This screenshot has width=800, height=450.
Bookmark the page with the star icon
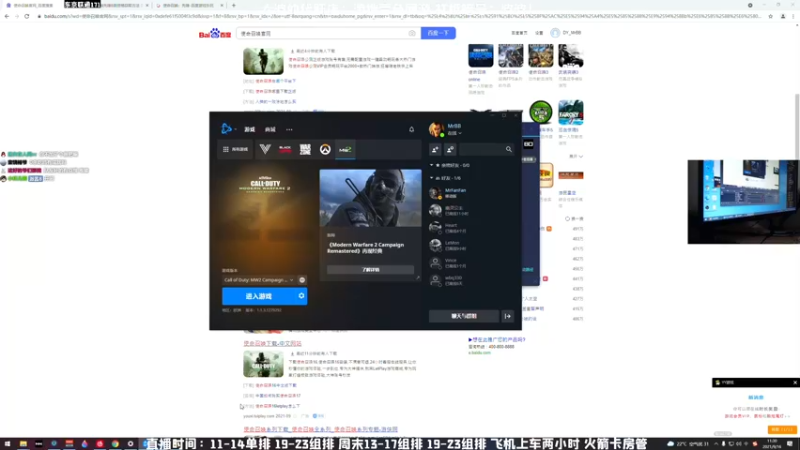pos(770,16)
